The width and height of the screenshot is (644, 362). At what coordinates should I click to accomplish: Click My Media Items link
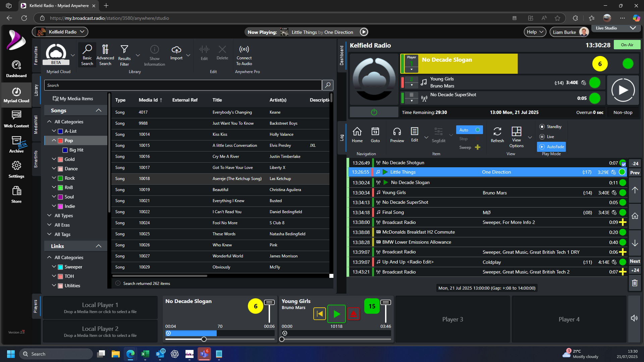pyautogui.click(x=73, y=99)
